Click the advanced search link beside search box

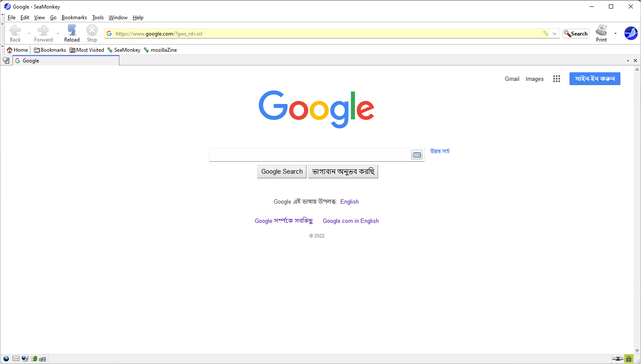(440, 151)
